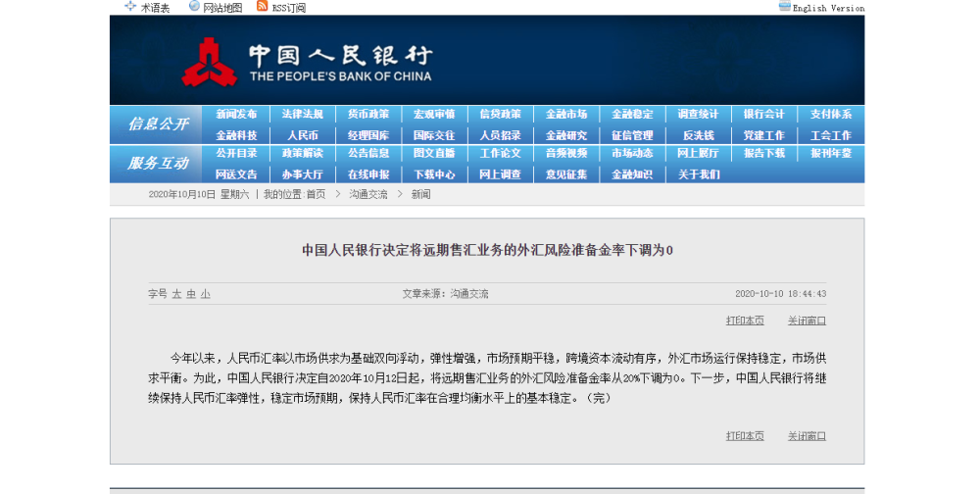980x494 pixels.
Task: Click the orange RSS订阅 feed icon
Action: pyautogui.click(x=262, y=6)
